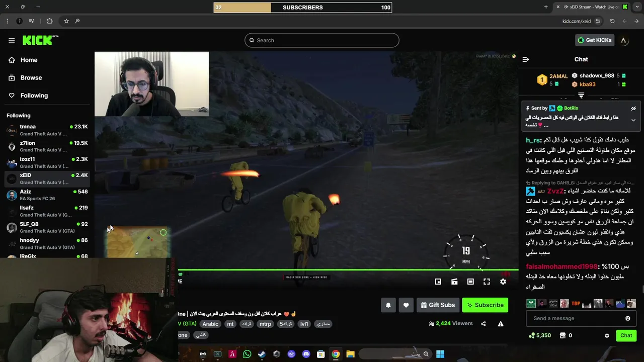
Task: Open the chat shop icon
Action: click(x=563, y=335)
